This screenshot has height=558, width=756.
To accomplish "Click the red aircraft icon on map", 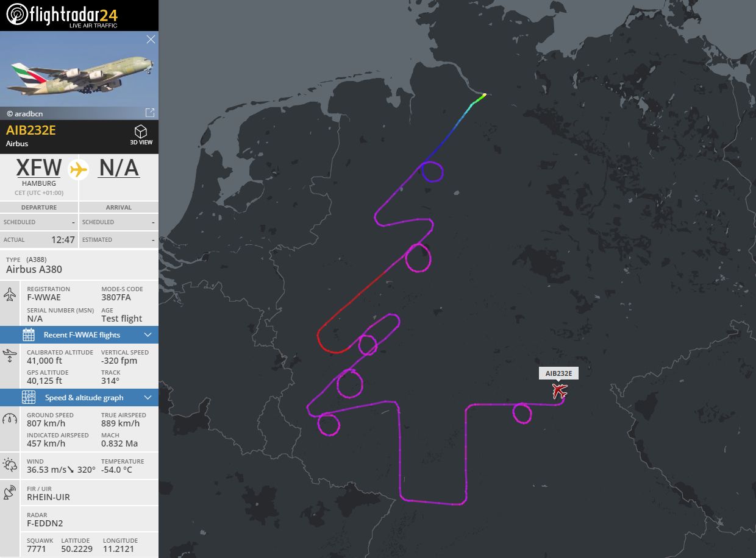I will [560, 390].
